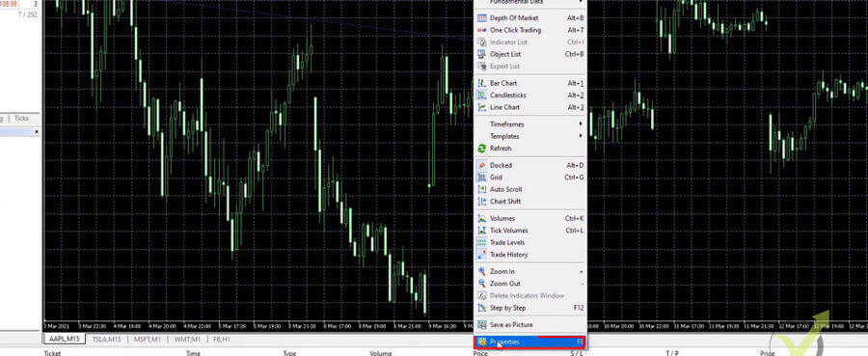Switch to the FB,H1 chart tab
868x356 pixels.
click(x=221, y=339)
